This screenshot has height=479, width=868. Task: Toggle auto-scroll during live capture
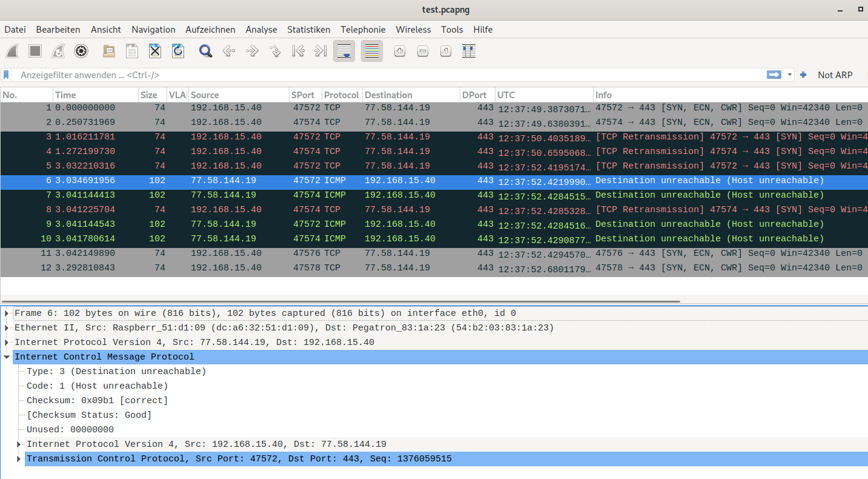pyautogui.click(x=344, y=52)
